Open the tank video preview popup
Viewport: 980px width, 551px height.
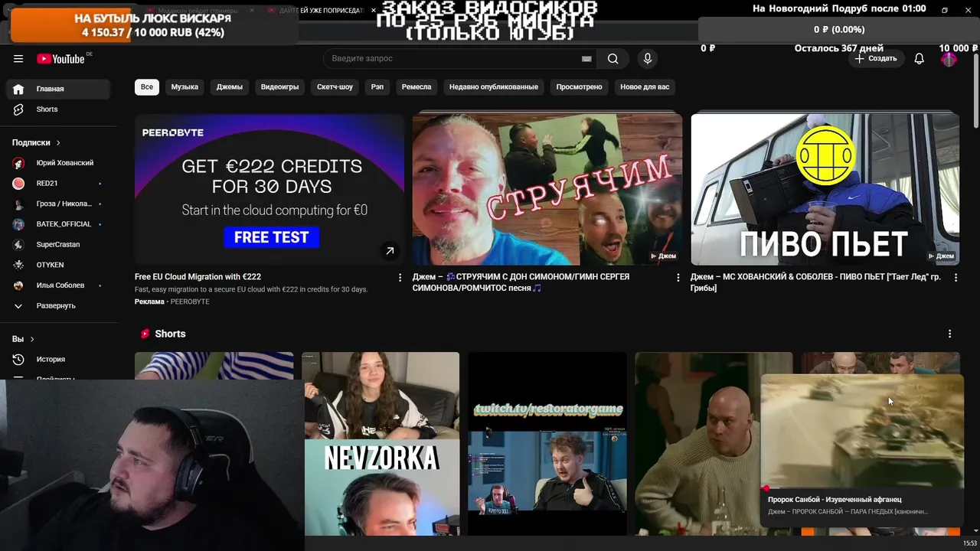[x=862, y=431]
